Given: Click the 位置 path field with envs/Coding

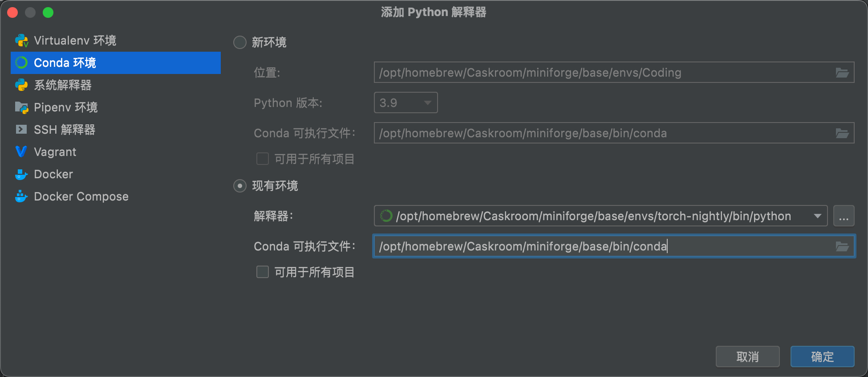Looking at the screenshot, I should coord(614,73).
